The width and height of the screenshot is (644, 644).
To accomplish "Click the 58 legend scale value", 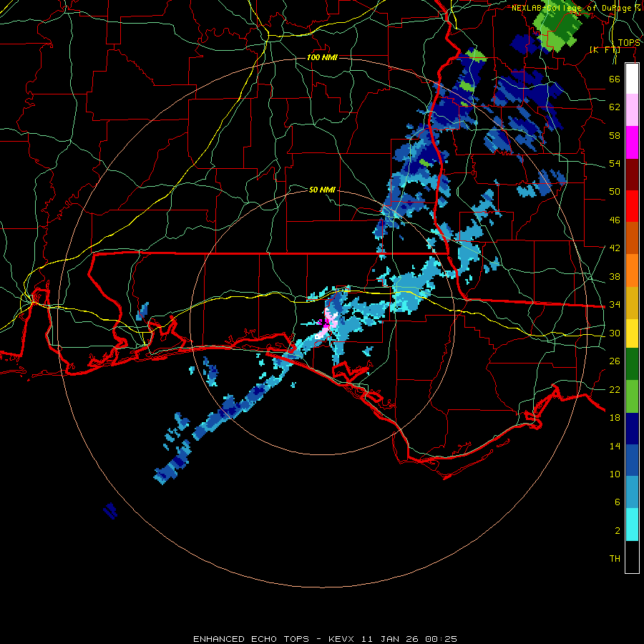I will 615,135.
